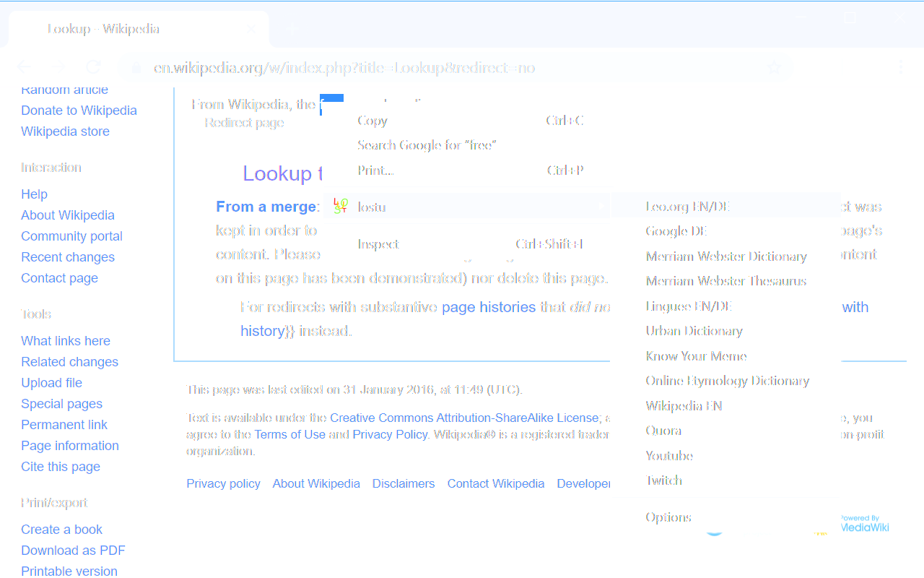Get the Permanent link

[x=64, y=425]
